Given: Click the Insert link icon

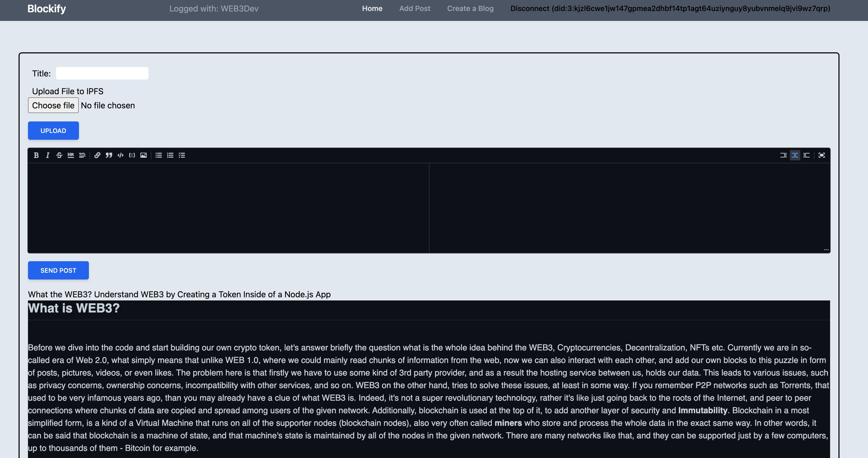Looking at the screenshot, I should pyautogui.click(x=98, y=155).
